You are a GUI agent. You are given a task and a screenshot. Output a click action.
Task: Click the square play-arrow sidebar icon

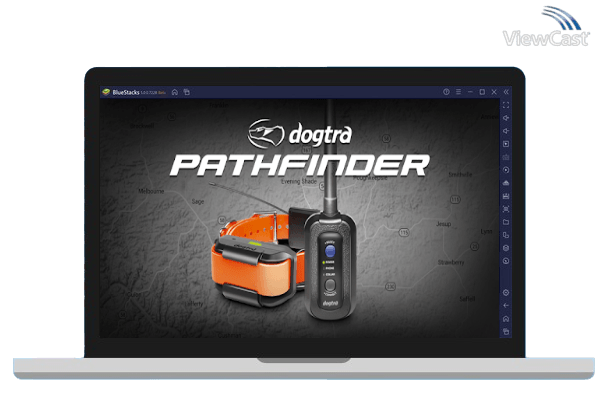click(x=506, y=144)
